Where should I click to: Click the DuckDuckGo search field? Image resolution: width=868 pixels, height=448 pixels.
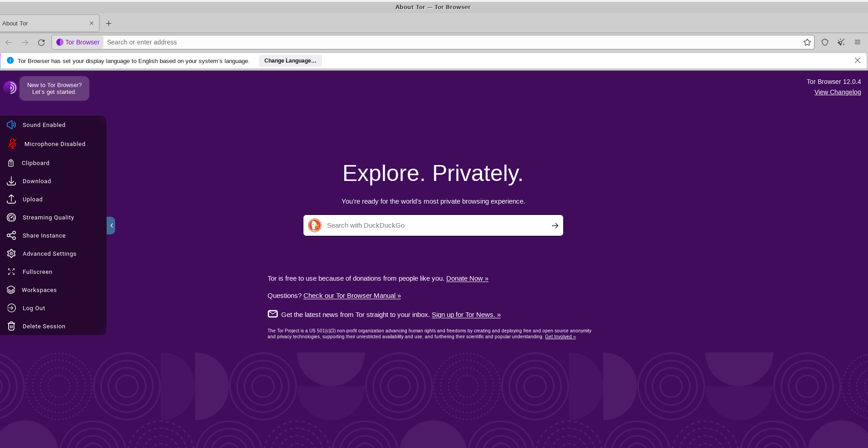(x=433, y=225)
